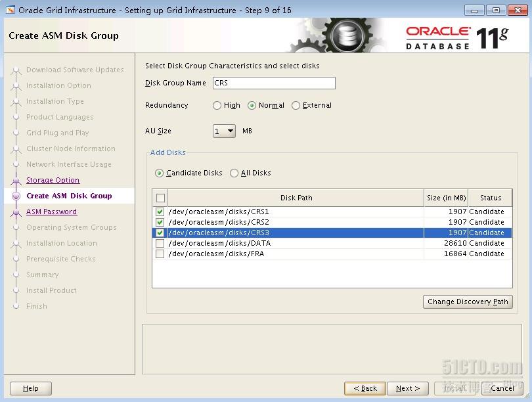
Task: Open the AU Size dropdown
Action: pos(224,131)
